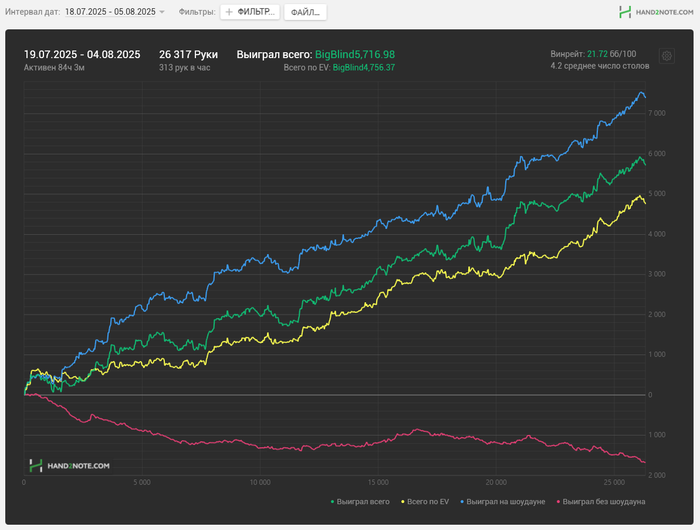
Task: Open the date range 18.07.2025 - 05.08.2025 field
Action: pos(110,12)
